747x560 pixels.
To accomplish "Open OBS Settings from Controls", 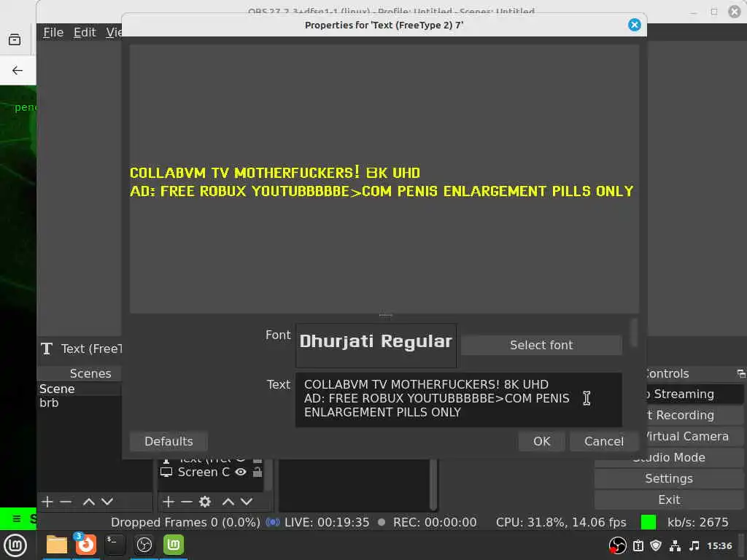I will coord(668,478).
